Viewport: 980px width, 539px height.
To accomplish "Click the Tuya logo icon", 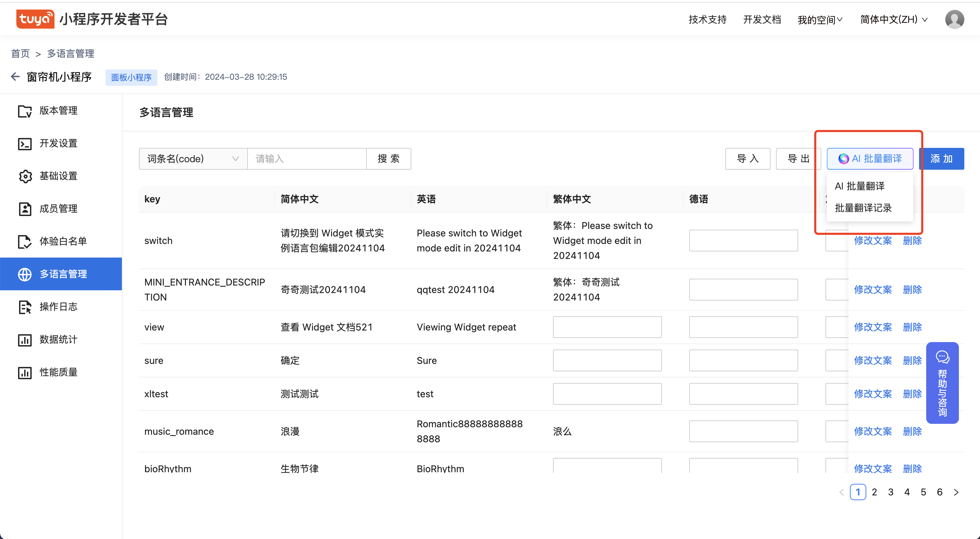I will (35, 19).
